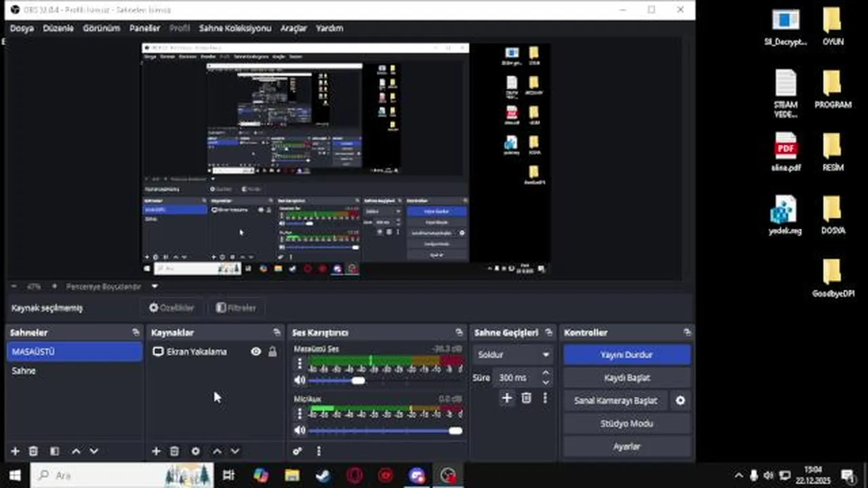Add a new scene with plus icon

(x=15, y=451)
